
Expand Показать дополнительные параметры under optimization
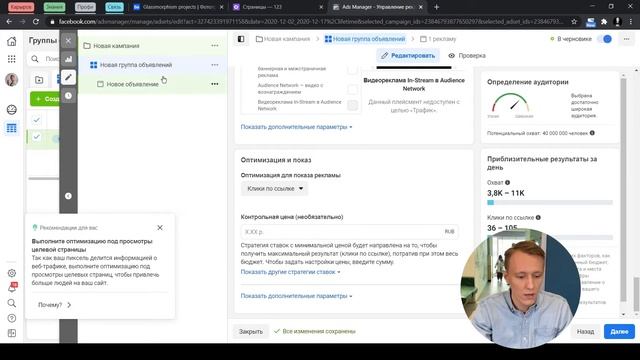click(296, 296)
